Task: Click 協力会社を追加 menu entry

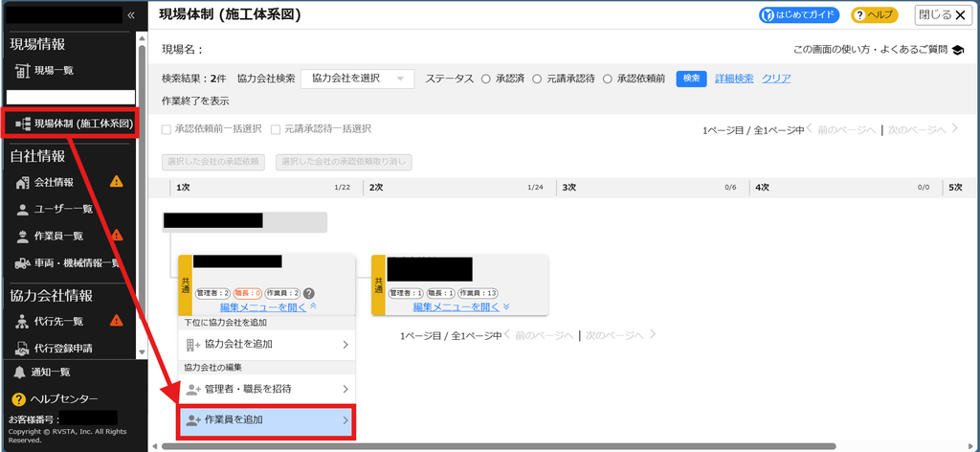Action: pos(267,345)
